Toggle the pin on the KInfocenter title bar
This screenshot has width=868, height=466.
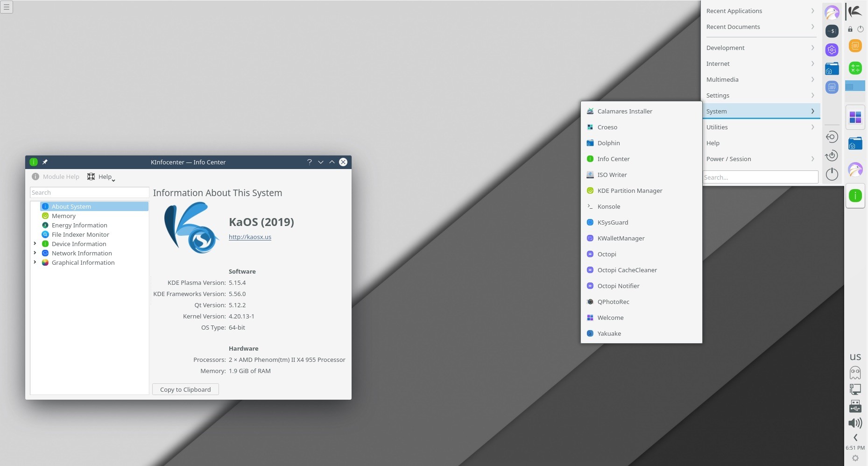45,162
